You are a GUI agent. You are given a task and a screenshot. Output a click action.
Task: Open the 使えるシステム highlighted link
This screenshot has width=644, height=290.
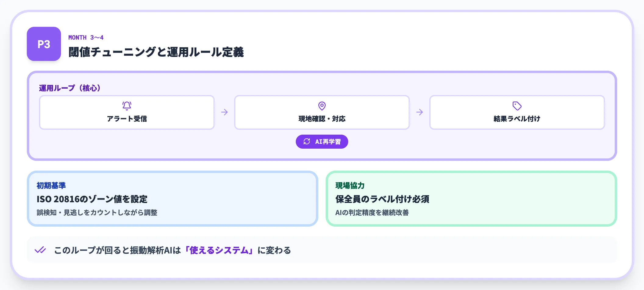219,250
